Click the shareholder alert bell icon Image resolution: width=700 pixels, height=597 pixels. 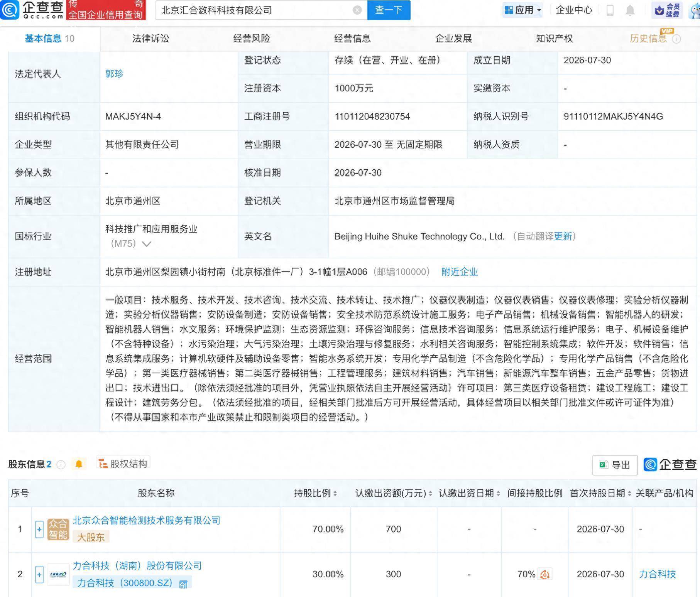(x=79, y=464)
